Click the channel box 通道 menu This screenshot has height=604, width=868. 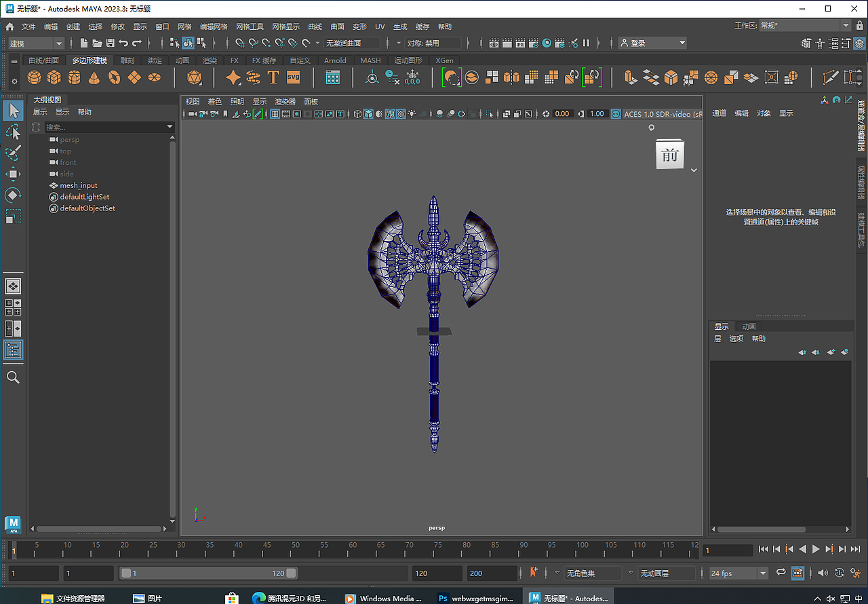(x=719, y=113)
